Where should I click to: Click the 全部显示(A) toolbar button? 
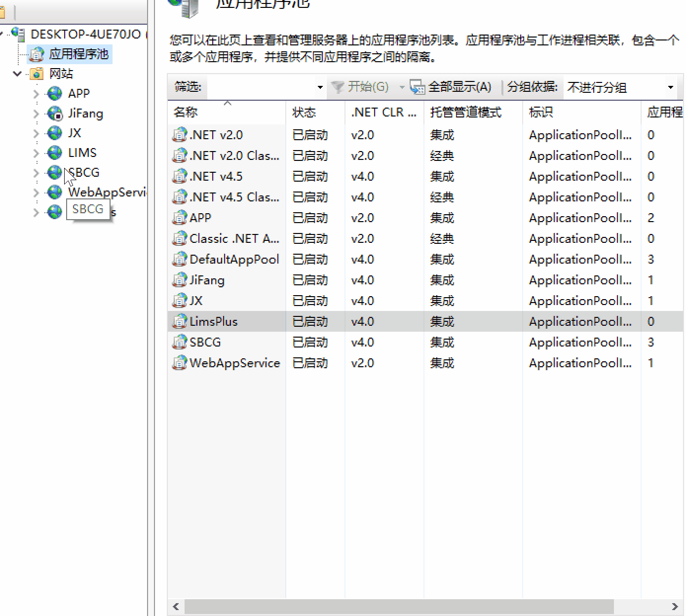(x=451, y=87)
